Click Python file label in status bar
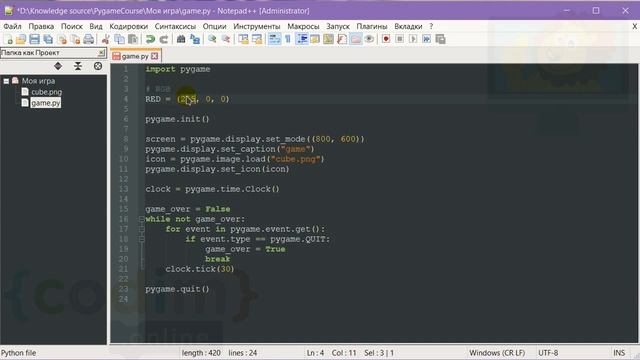 coord(18,353)
